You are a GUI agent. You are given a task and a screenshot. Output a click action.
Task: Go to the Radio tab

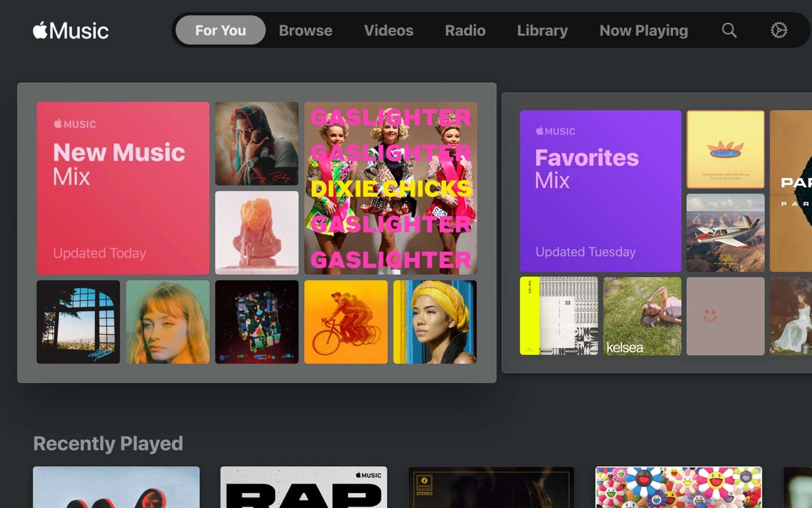[465, 30]
